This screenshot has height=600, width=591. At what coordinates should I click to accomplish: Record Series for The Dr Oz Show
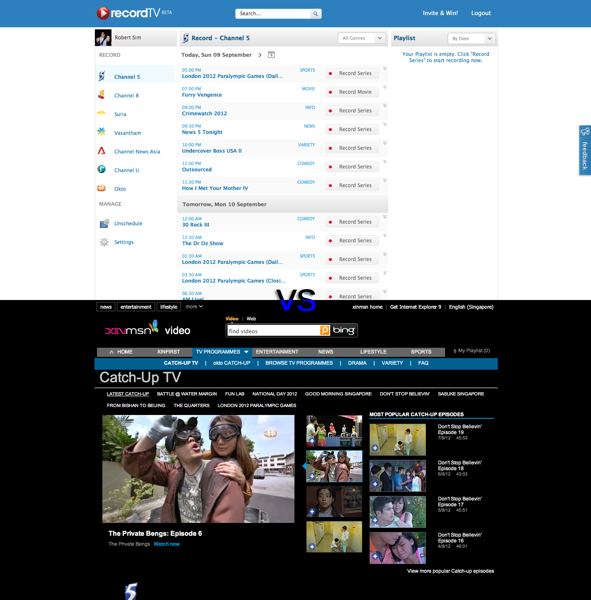(352, 240)
